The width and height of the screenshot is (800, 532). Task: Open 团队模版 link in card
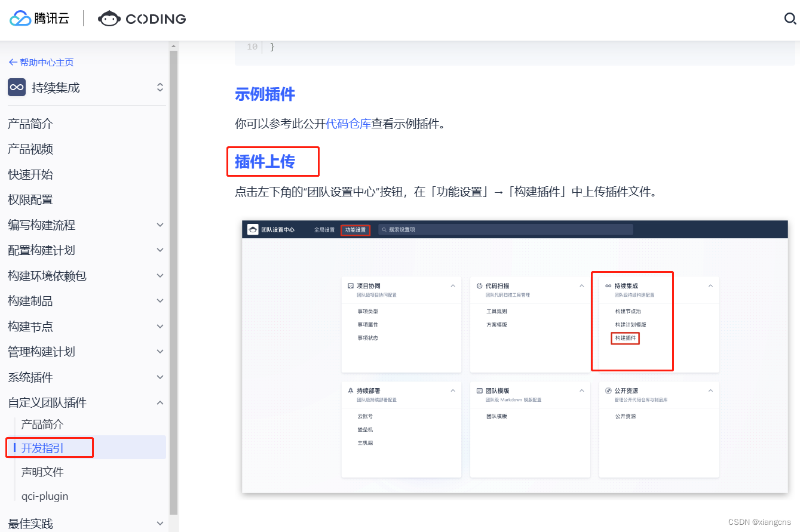click(496, 416)
